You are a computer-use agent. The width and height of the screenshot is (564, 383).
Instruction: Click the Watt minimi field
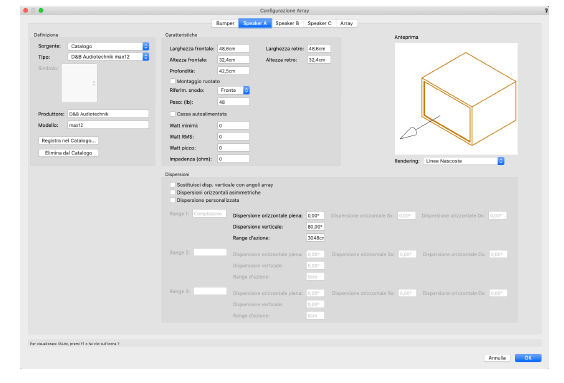click(x=233, y=126)
